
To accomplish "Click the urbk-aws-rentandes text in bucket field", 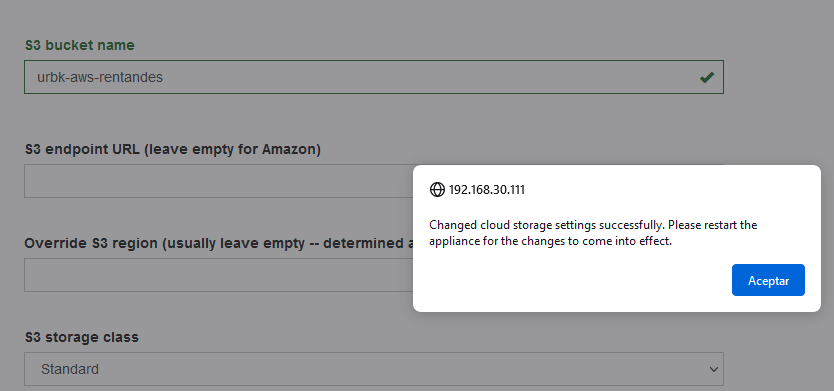I will pos(100,77).
